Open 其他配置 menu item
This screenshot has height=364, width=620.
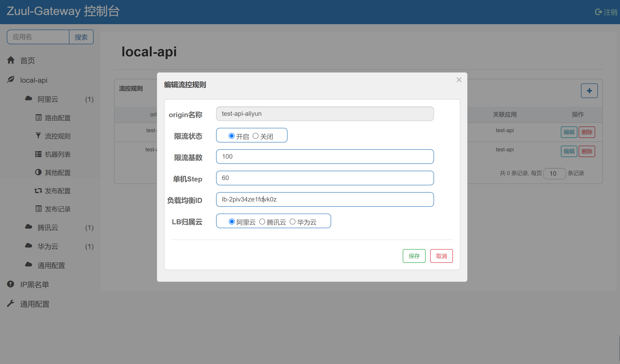coord(58,173)
